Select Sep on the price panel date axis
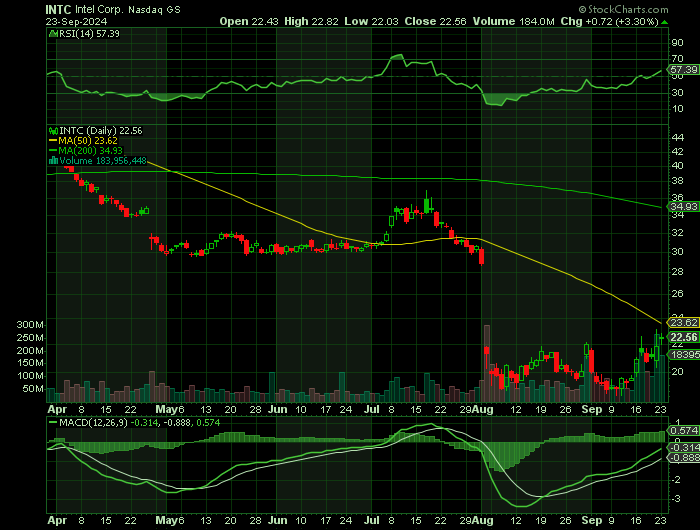This screenshot has height=530, width=700. (592, 409)
